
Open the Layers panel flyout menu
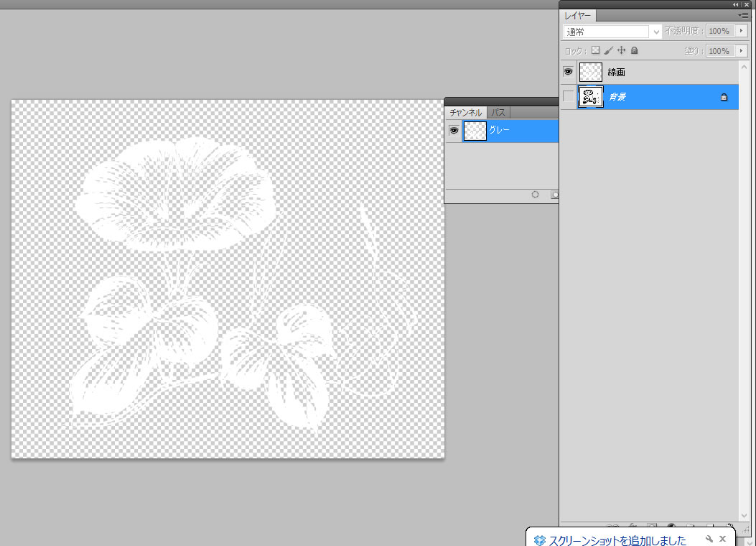click(743, 15)
